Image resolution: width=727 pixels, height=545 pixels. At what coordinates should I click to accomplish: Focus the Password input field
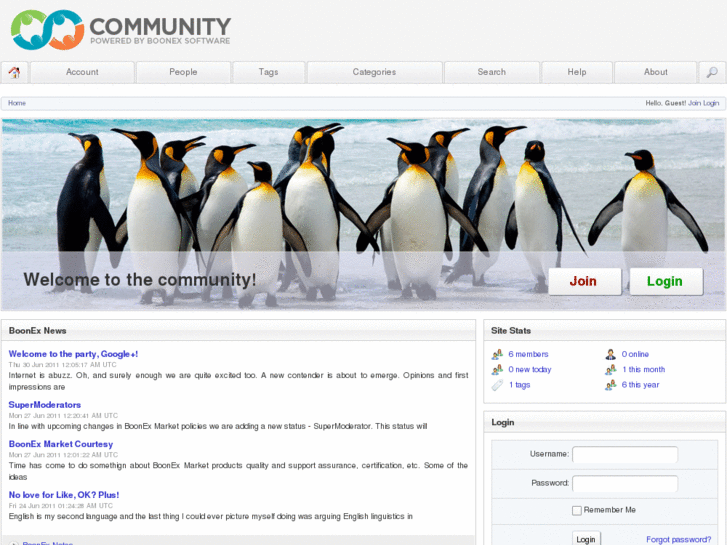click(625, 484)
